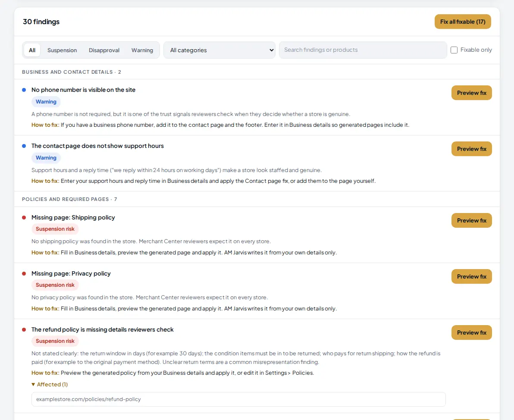Click the blue severity dot beside support hours finding
Image resolution: width=514 pixels, height=420 pixels.
[24, 146]
